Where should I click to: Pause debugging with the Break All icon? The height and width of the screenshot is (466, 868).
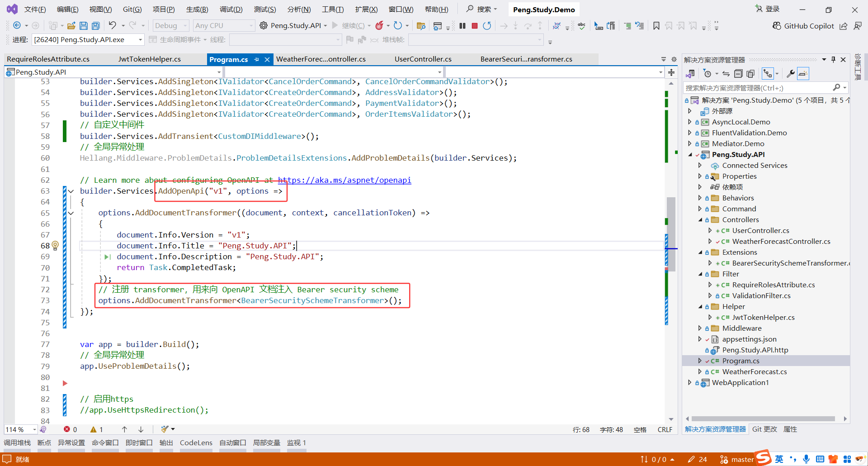tap(462, 26)
